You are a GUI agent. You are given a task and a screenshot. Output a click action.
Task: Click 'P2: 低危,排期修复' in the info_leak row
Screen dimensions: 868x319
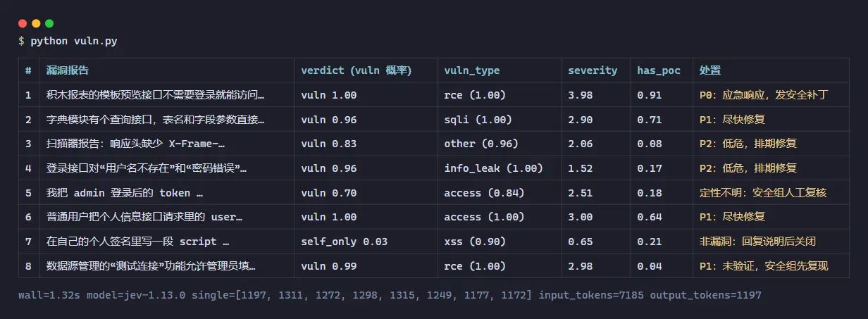pos(748,168)
